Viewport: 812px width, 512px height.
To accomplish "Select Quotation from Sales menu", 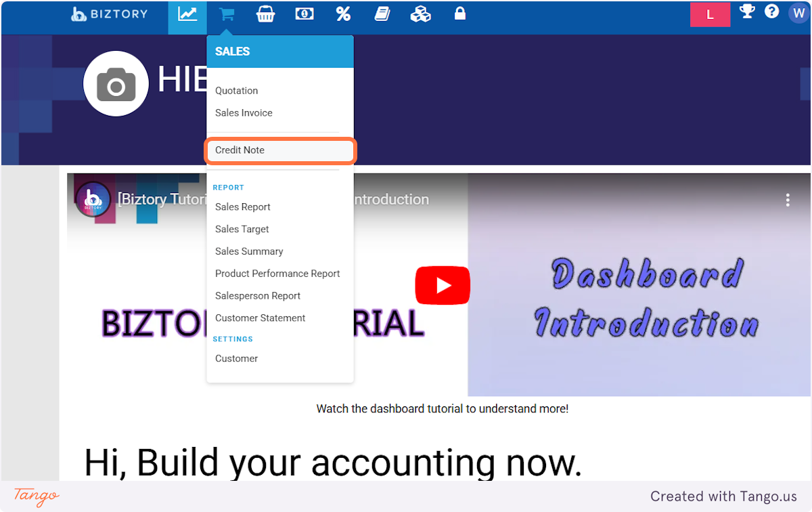I will [236, 91].
